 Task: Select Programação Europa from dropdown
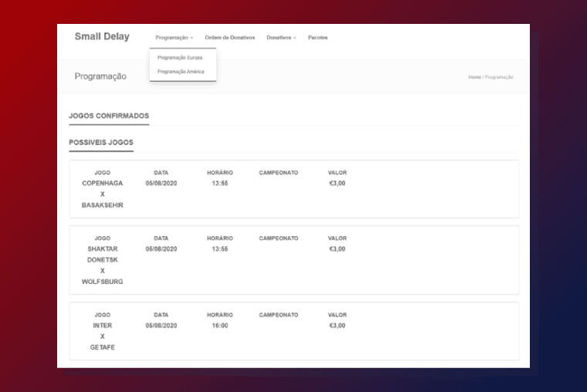pyautogui.click(x=180, y=58)
